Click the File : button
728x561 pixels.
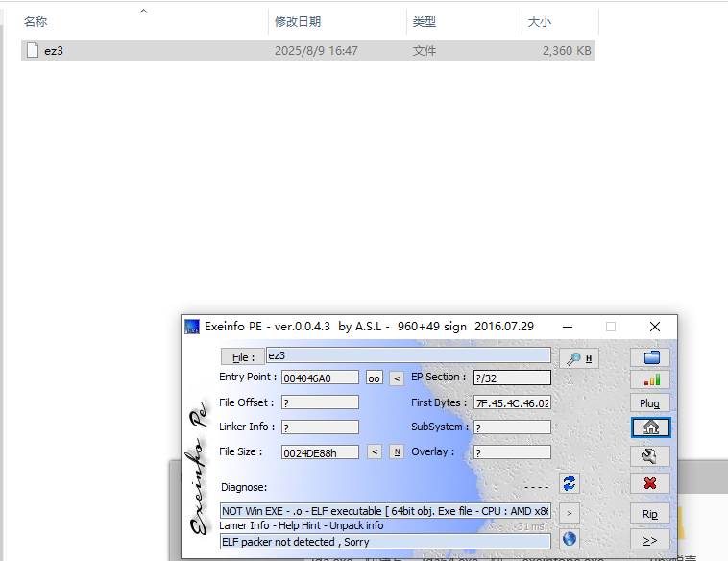243,357
